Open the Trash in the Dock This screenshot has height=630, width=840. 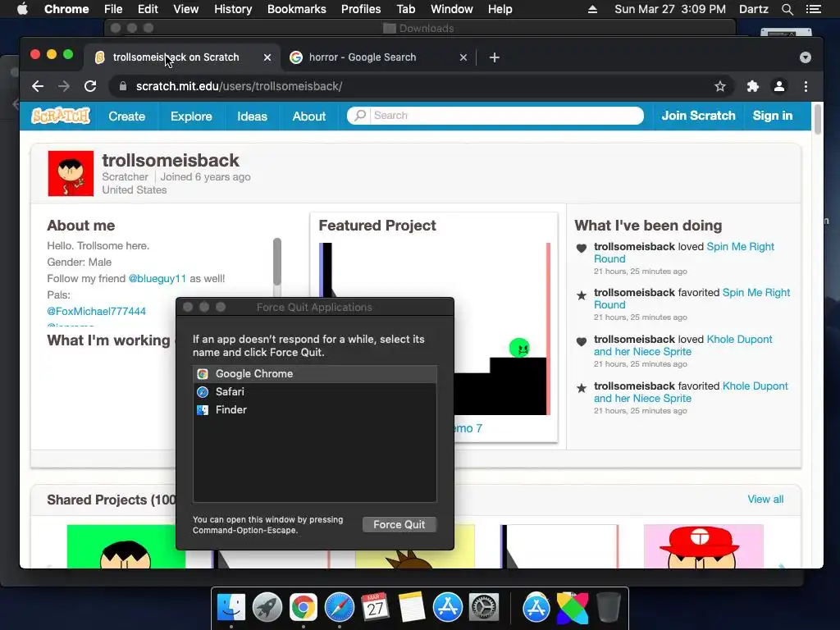608,608
